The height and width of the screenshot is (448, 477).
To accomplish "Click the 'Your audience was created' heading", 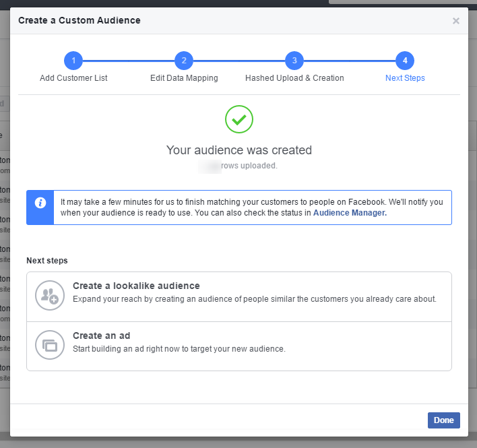I will [x=239, y=150].
